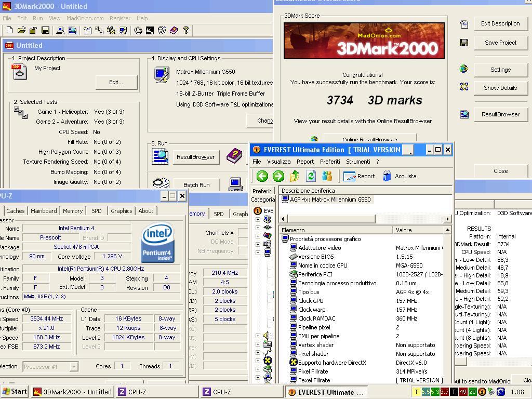Expand the computer node in EVEREST tree
The image size is (532, 399).
(258, 220)
